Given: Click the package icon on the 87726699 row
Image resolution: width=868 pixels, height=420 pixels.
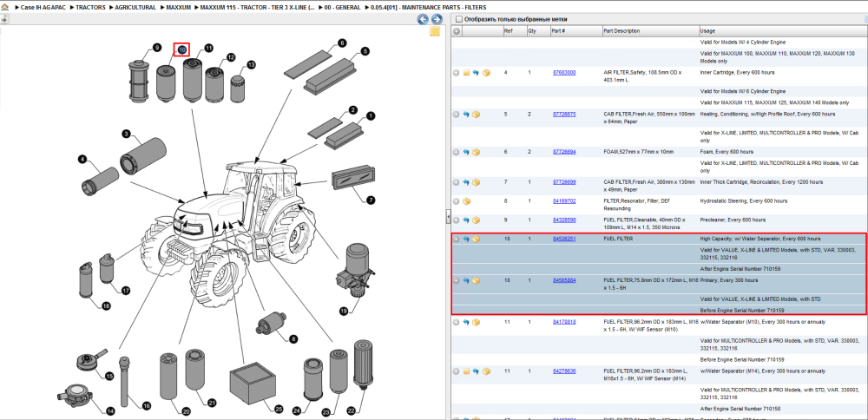Looking at the screenshot, I should [x=476, y=182].
